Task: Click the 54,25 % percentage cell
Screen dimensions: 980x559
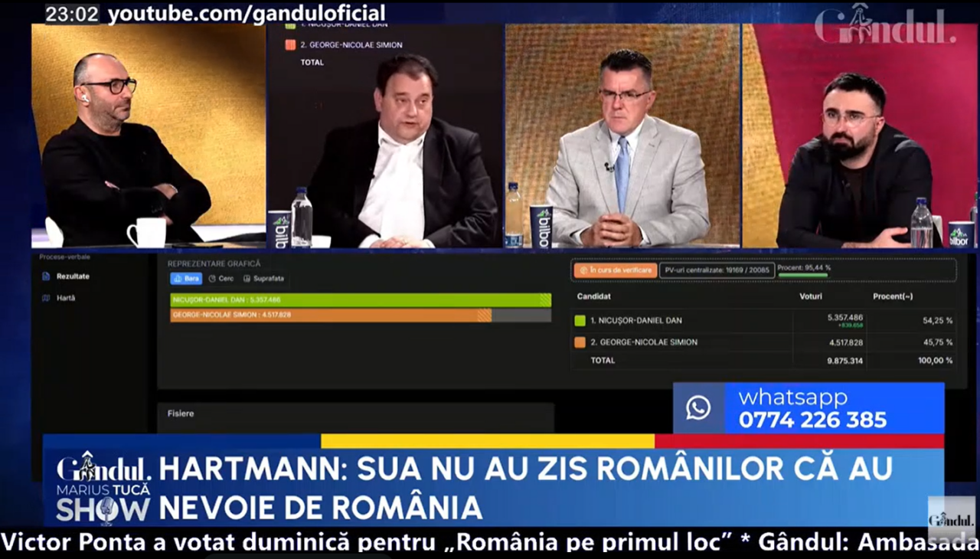Action: coord(938,321)
